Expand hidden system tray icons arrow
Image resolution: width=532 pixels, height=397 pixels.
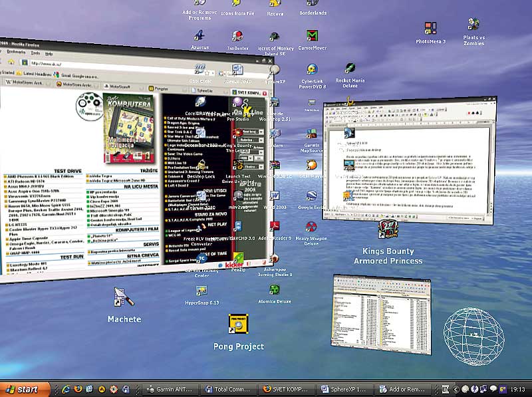456,389
